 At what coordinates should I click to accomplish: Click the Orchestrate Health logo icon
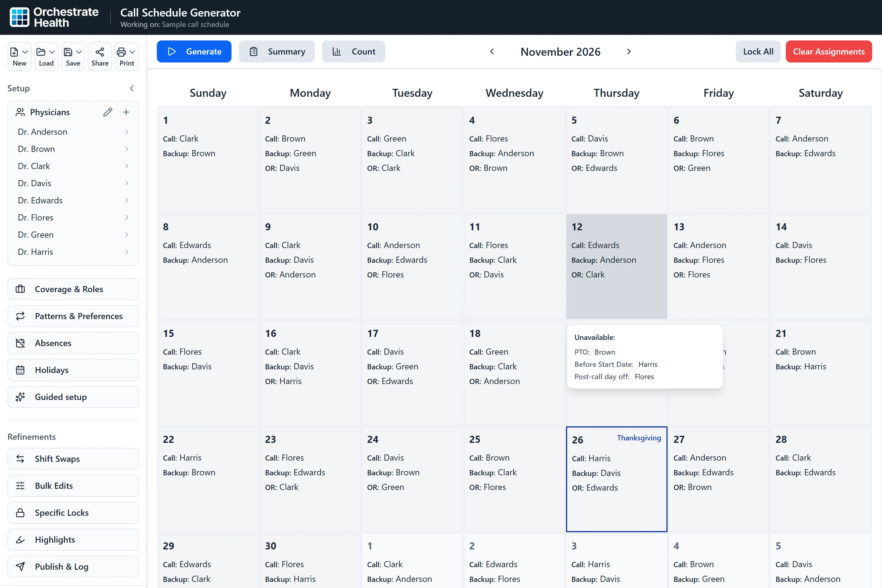(20, 17)
